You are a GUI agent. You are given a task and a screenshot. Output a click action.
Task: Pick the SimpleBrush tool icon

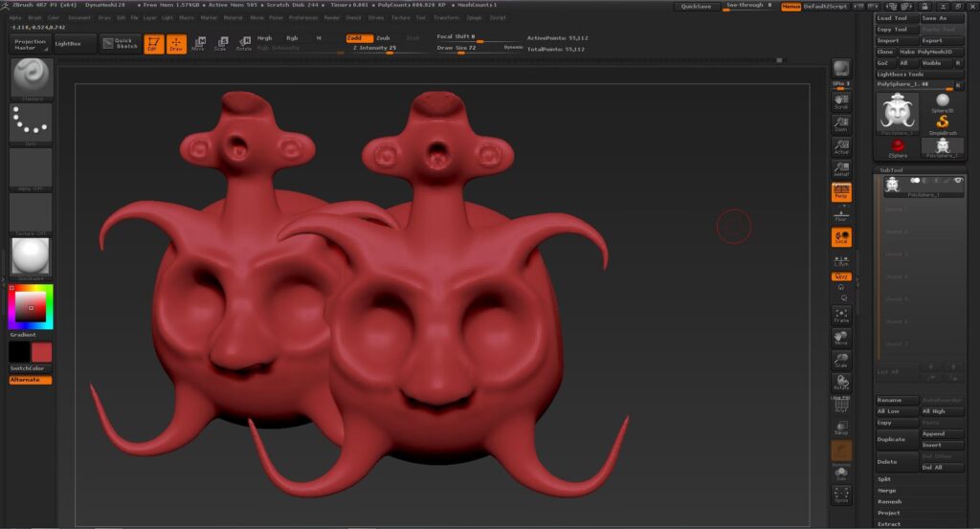pos(943,123)
